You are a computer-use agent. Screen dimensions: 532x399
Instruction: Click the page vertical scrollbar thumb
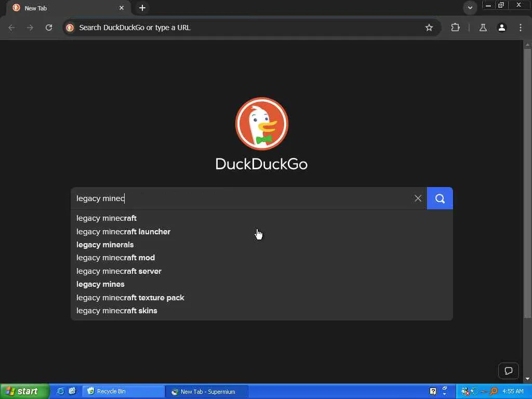pyautogui.click(x=527, y=183)
